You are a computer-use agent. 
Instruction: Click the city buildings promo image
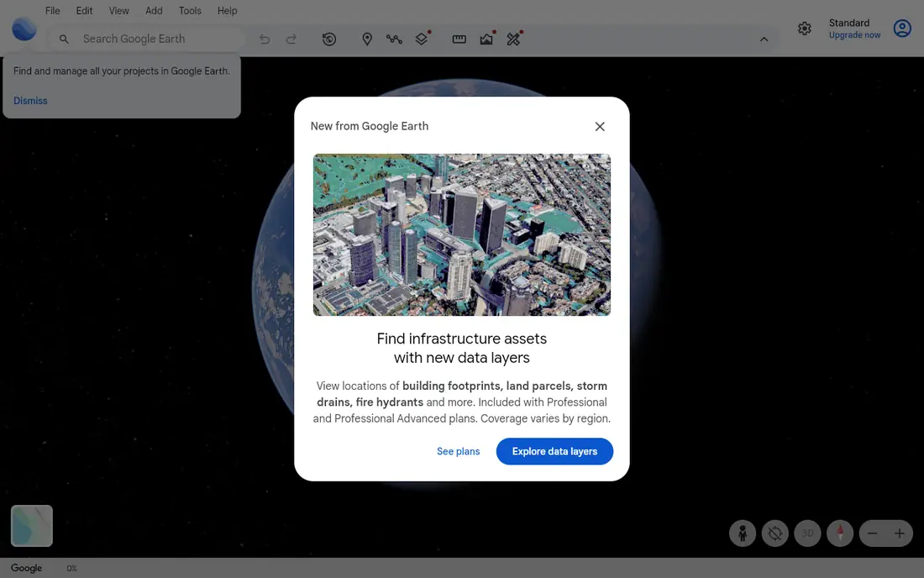(x=462, y=234)
